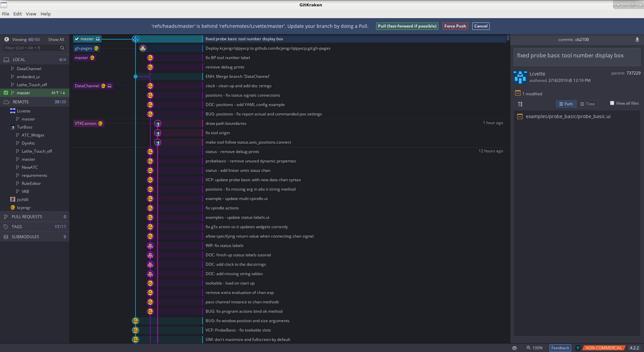
Task: Click the download icon beside commit cb2100
Action: (x=637, y=39)
